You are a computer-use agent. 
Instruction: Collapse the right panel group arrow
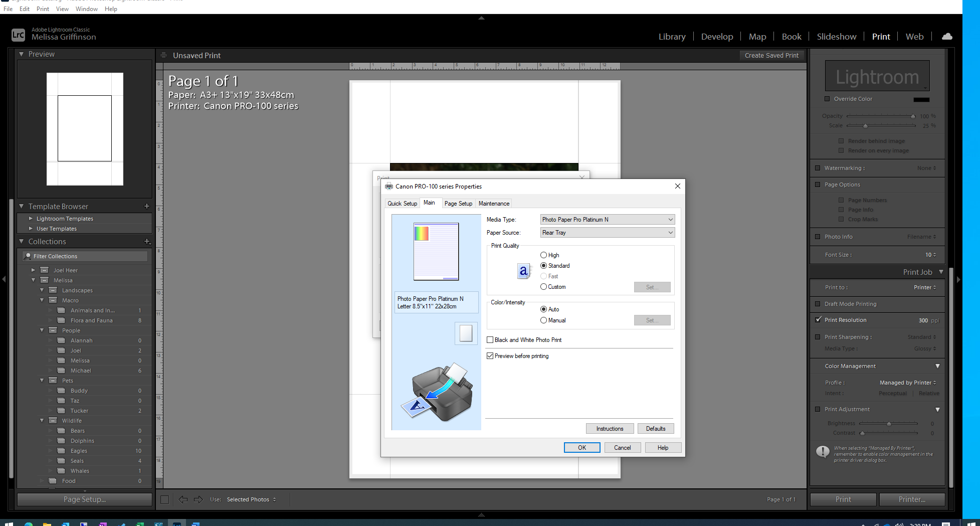(x=958, y=279)
